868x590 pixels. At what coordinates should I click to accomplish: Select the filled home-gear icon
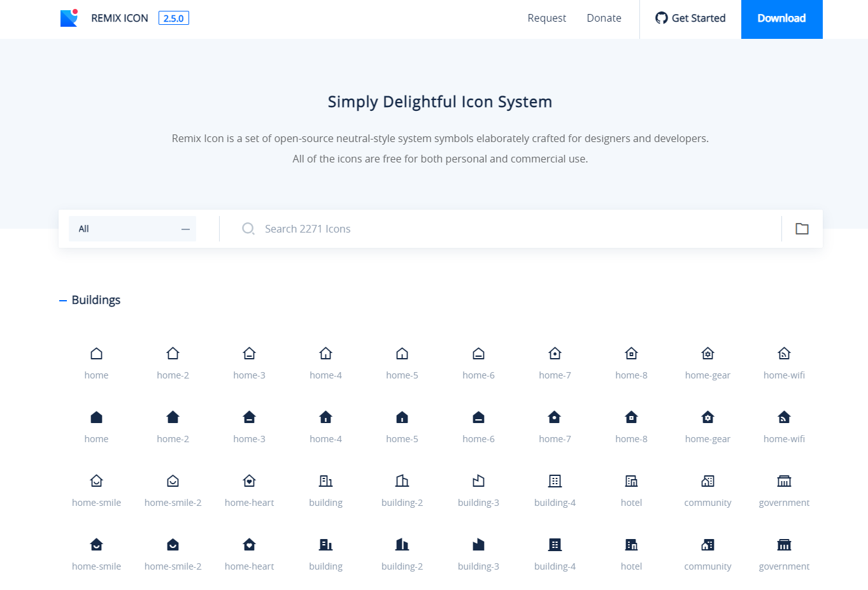[708, 417]
